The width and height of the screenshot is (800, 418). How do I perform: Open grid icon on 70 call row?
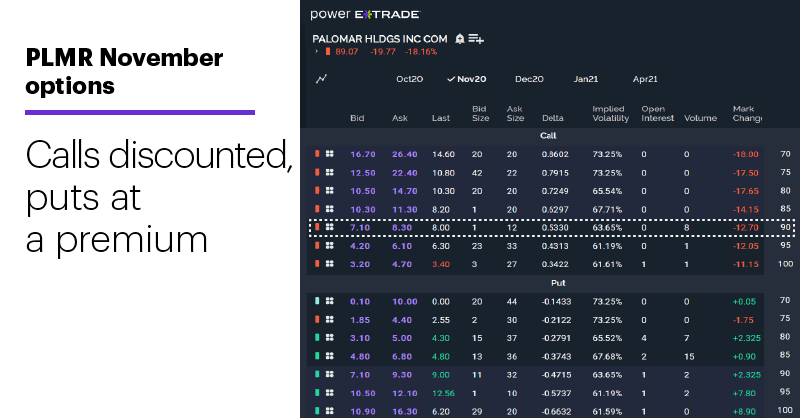[330, 154]
